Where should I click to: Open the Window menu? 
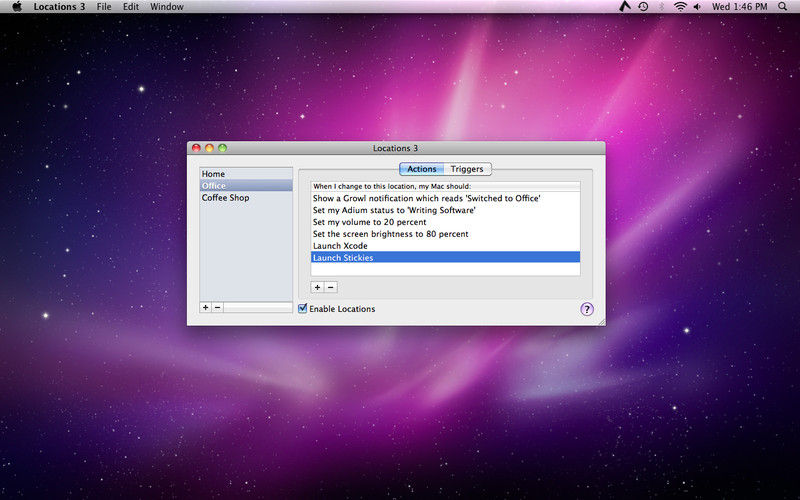167,7
